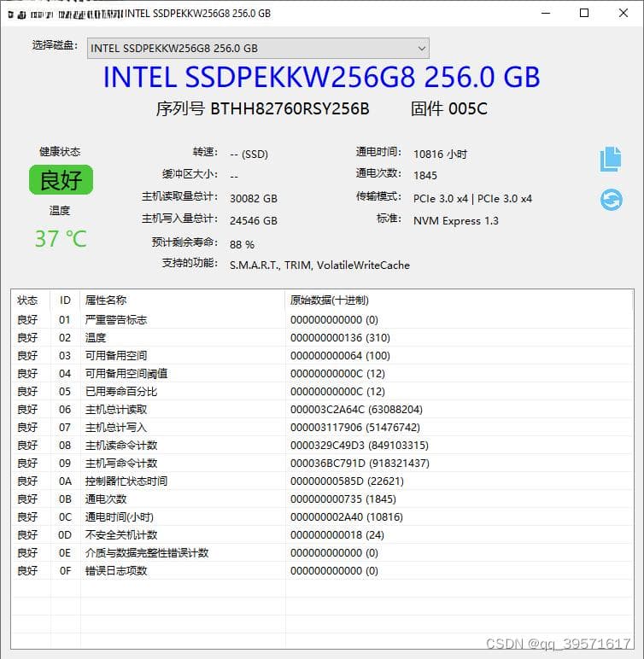Viewport: 644px width, 659px height.
Task: Close the disk info window
Action: (623, 13)
